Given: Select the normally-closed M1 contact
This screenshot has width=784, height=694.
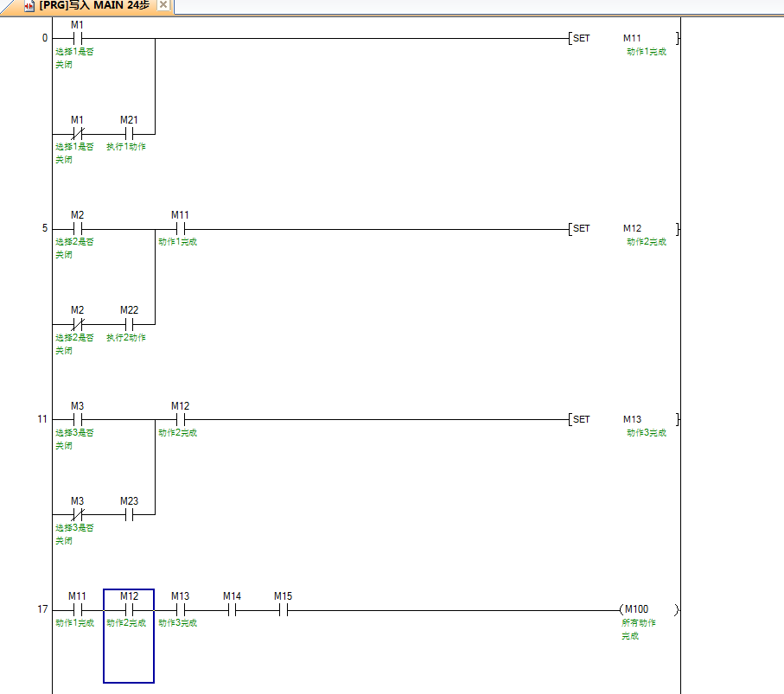Looking at the screenshot, I should [77, 134].
